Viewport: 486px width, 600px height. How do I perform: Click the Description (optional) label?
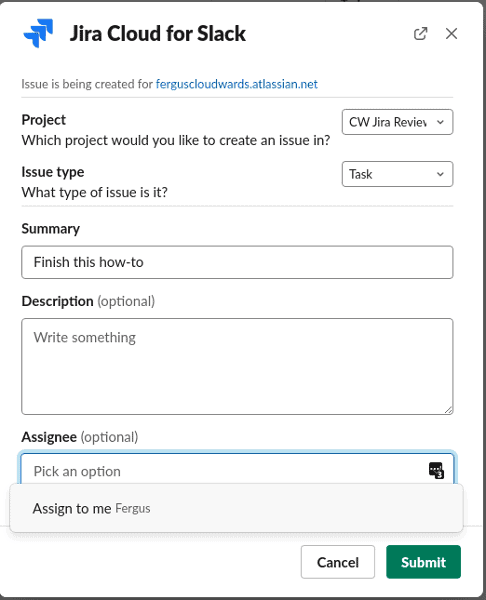pos(88,301)
